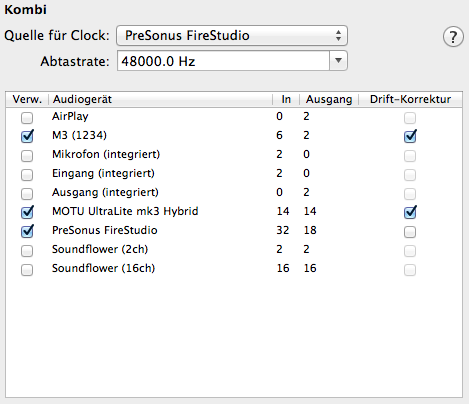Image resolution: width=469 pixels, height=404 pixels.
Task: Enable the AirPlay device checkbox
Action: click(x=27, y=117)
